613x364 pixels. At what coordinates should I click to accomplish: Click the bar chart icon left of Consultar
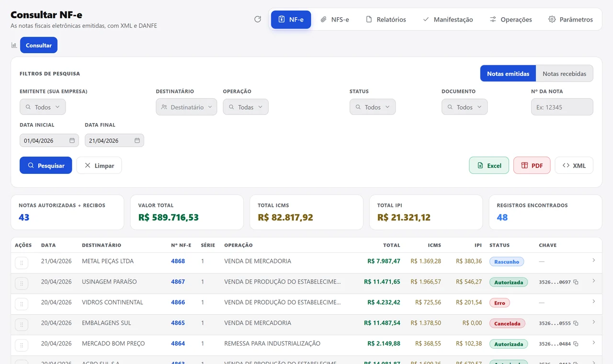[x=14, y=45]
